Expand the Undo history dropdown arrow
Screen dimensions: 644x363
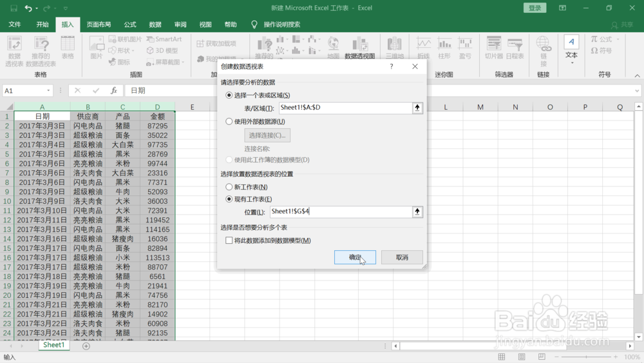pos(37,8)
